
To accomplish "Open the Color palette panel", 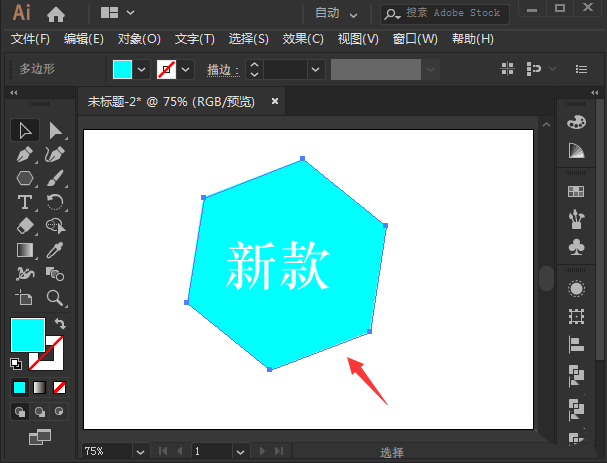I will coord(576,122).
